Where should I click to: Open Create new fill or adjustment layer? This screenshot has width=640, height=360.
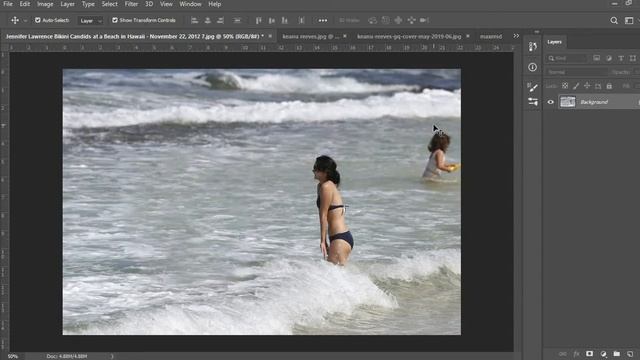click(x=603, y=353)
